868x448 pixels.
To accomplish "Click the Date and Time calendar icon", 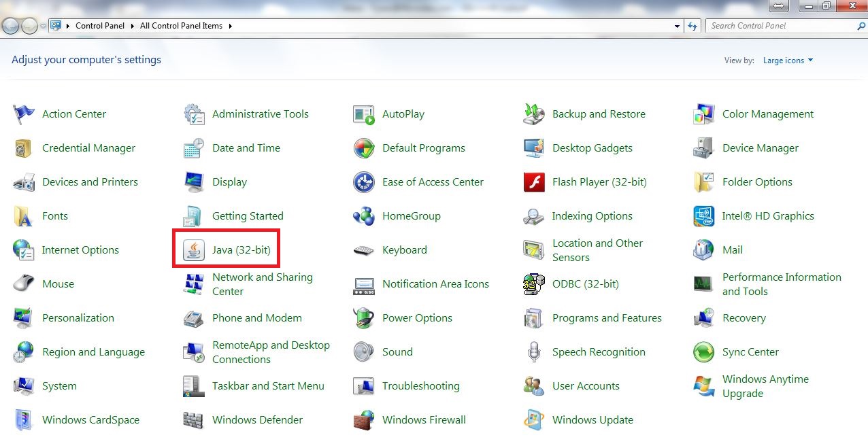I will click(x=194, y=148).
